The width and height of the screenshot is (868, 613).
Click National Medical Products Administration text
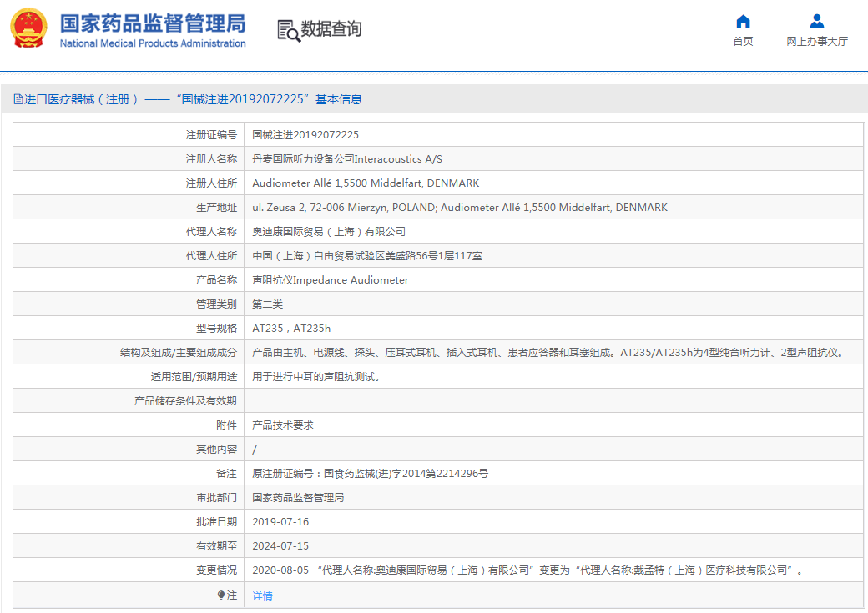click(x=153, y=43)
